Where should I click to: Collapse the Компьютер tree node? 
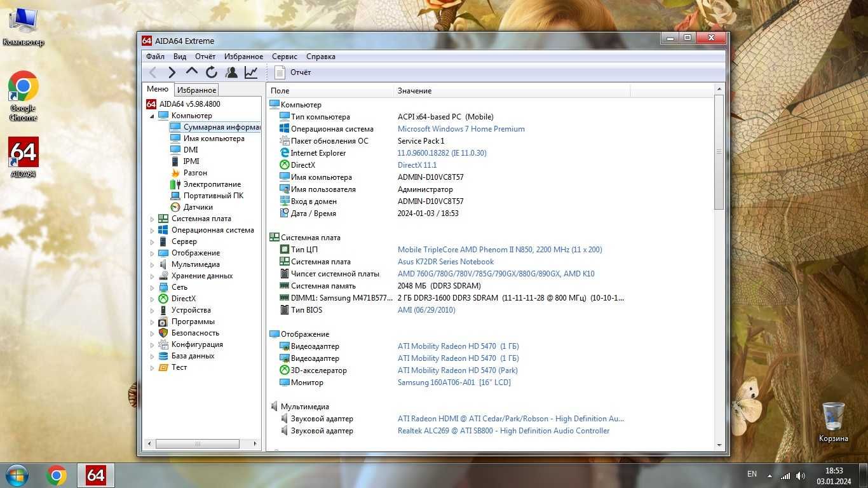click(152, 116)
